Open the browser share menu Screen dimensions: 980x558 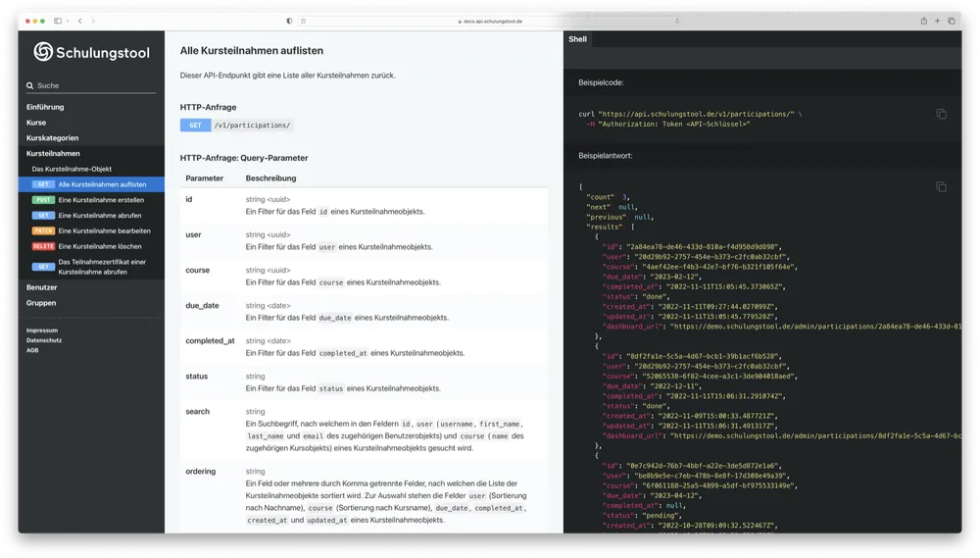click(x=923, y=21)
